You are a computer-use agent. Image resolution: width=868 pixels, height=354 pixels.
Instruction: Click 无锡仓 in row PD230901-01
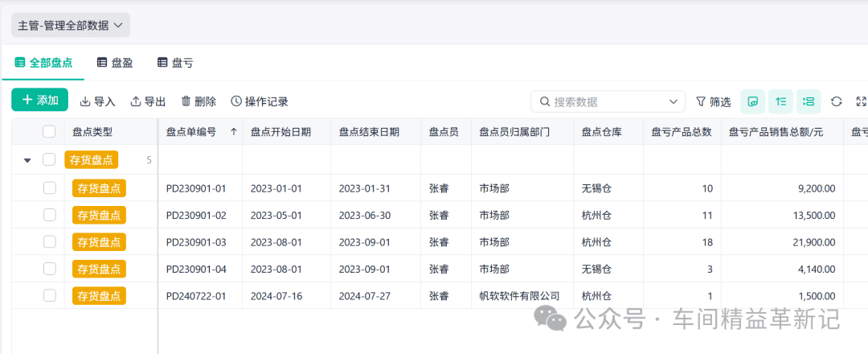596,188
